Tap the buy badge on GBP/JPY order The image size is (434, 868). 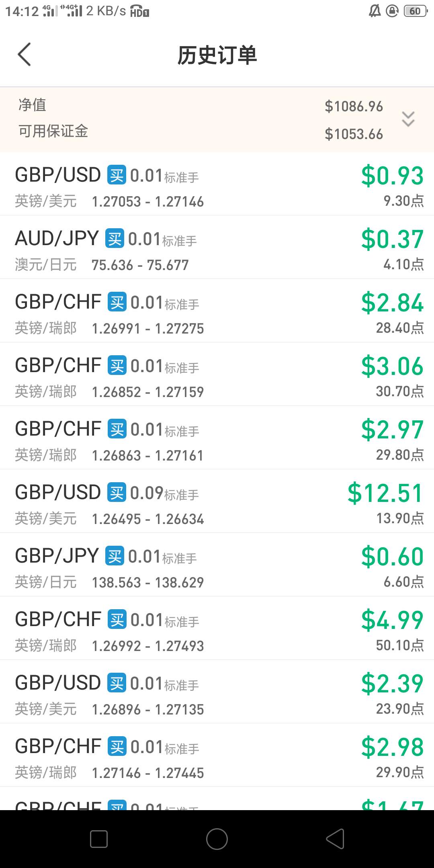tap(115, 556)
